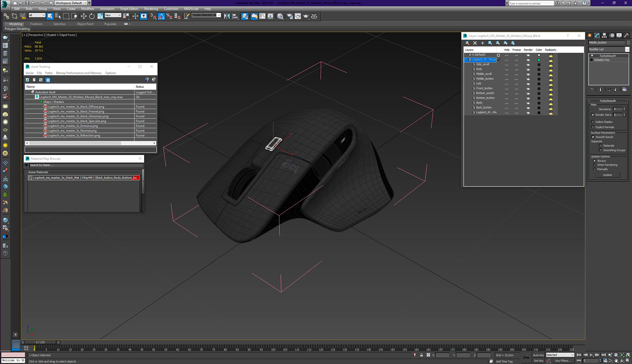Select the Manually update radio button
The image size is (632, 364).
pyautogui.click(x=594, y=169)
